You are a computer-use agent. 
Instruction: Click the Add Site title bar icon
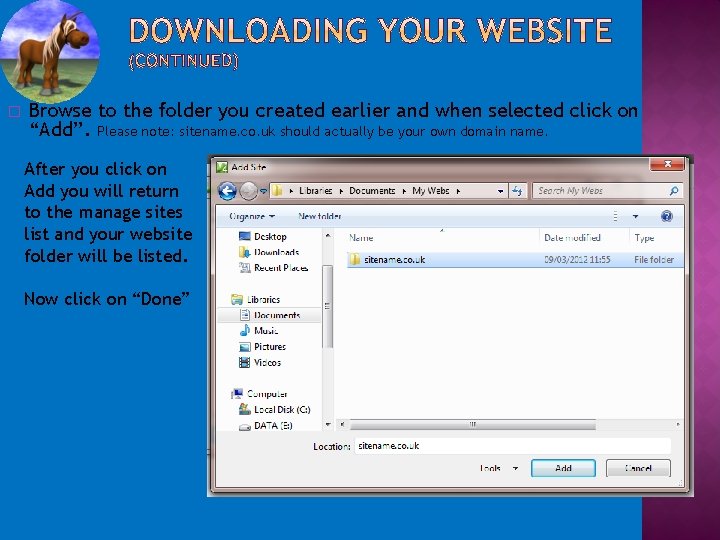pos(222,167)
